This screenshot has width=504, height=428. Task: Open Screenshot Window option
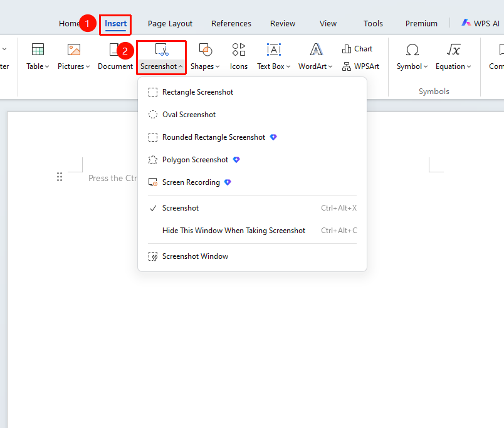[x=252, y=256]
